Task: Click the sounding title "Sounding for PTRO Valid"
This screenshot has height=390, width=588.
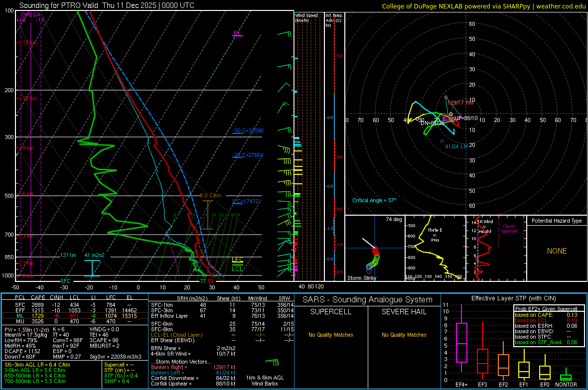Action: pos(59,5)
